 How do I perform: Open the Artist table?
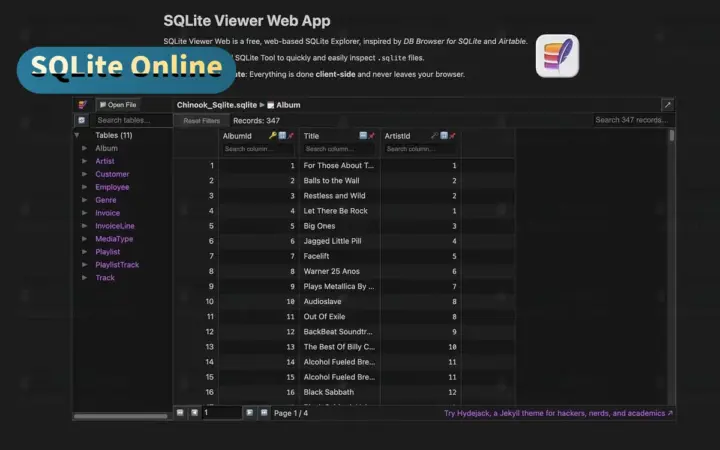click(105, 161)
